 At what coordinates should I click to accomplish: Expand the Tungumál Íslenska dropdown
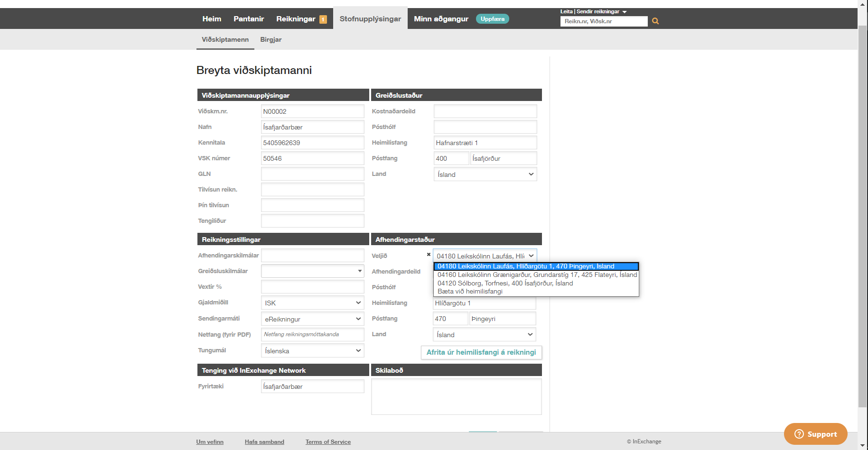(312, 351)
